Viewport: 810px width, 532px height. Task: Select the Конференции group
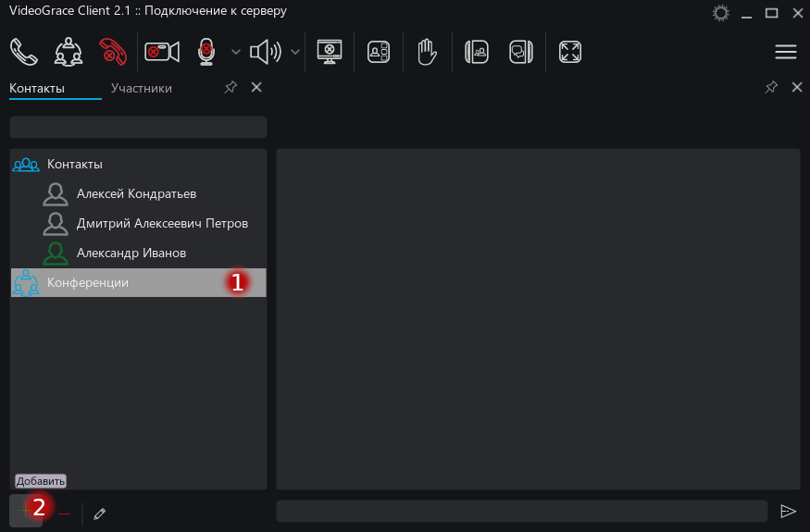88,282
